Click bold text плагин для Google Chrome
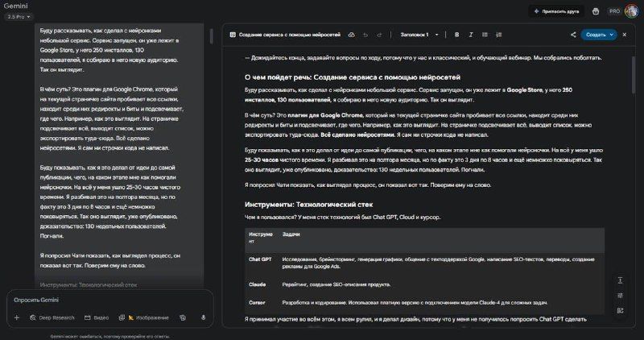644x340 pixels. [325, 115]
